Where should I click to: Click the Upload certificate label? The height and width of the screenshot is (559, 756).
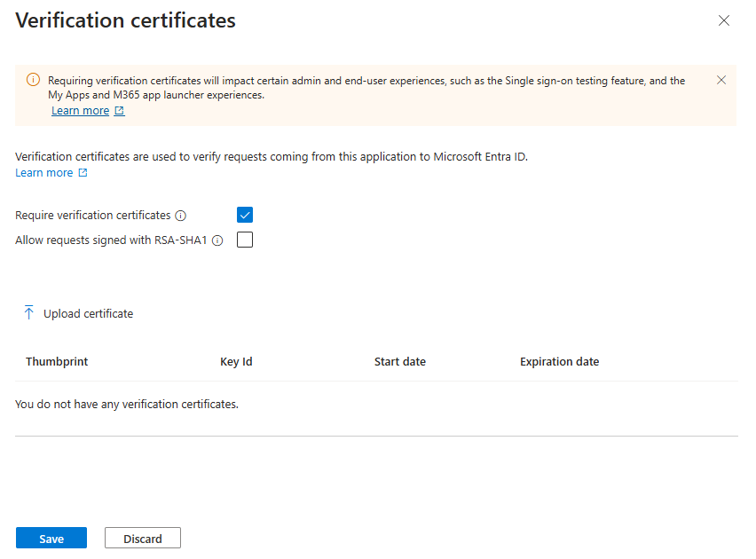[88, 313]
